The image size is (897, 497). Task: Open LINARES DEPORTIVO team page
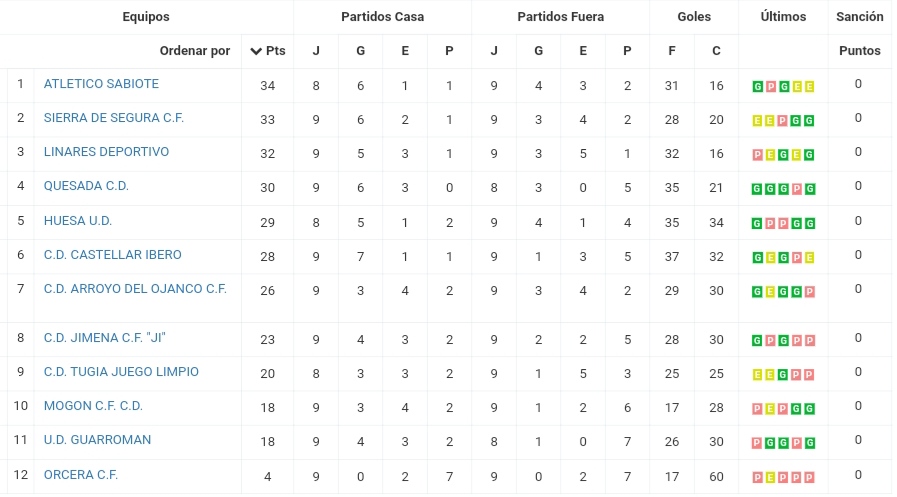(106, 152)
